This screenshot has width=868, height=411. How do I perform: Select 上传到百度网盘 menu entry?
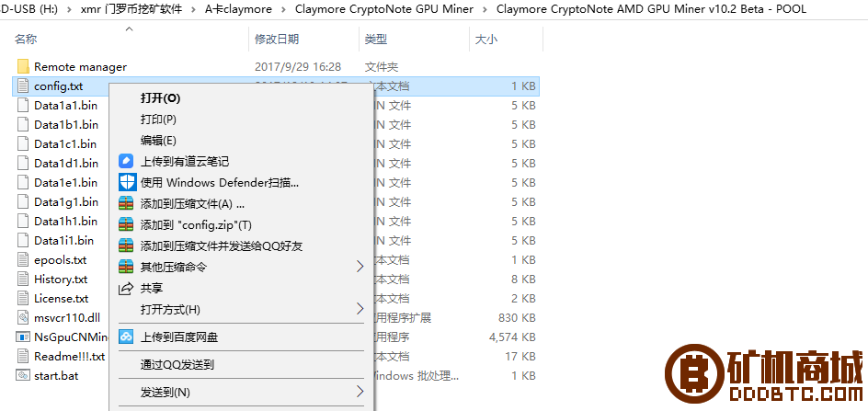(x=179, y=337)
